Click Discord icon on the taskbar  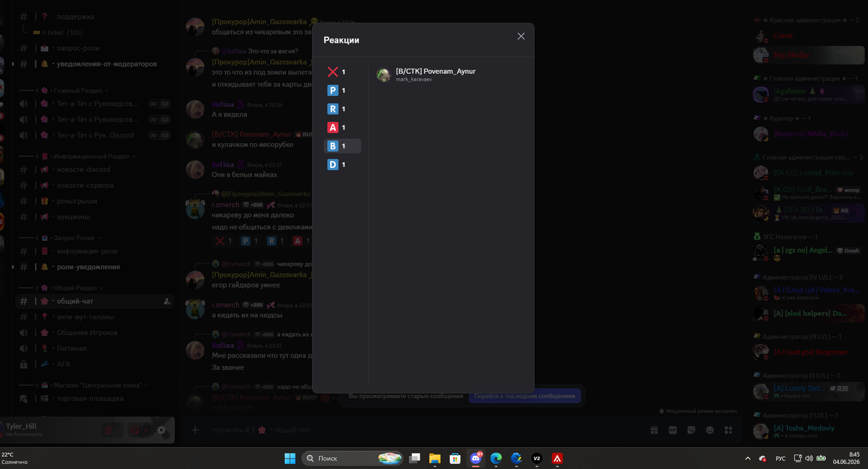[x=475, y=459]
